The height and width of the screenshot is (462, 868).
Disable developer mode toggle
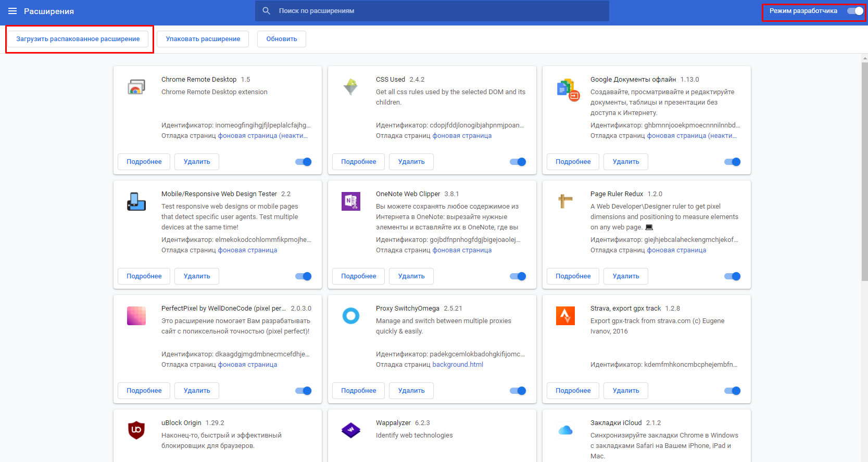tap(855, 11)
